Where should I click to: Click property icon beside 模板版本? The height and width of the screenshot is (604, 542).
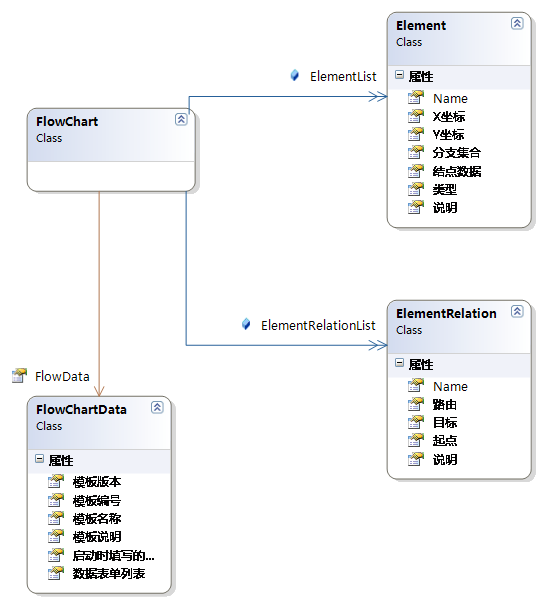pos(55,482)
